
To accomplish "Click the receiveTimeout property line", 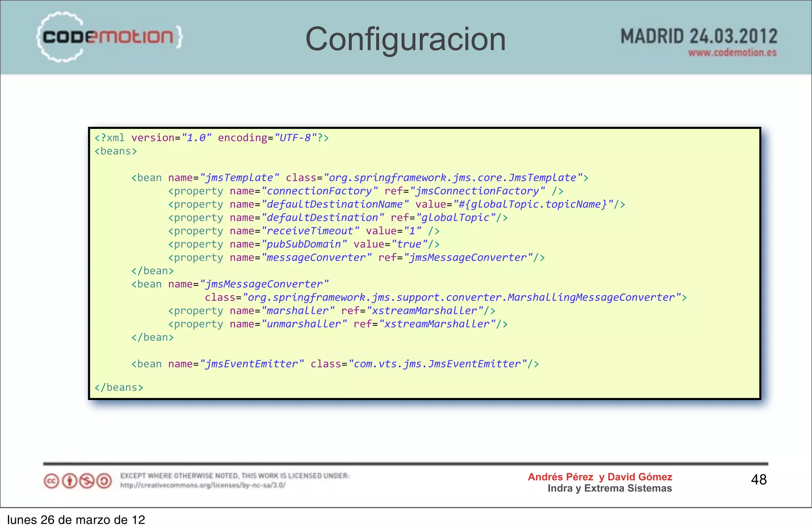I will [x=304, y=231].
